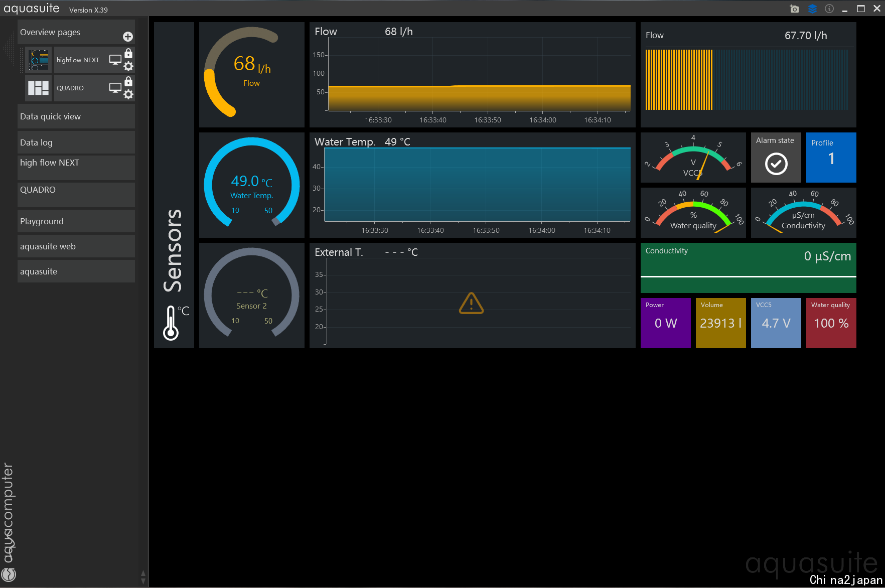Image resolution: width=885 pixels, height=588 pixels.
Task: Click the Flow history chart
Action: point(473,75)
